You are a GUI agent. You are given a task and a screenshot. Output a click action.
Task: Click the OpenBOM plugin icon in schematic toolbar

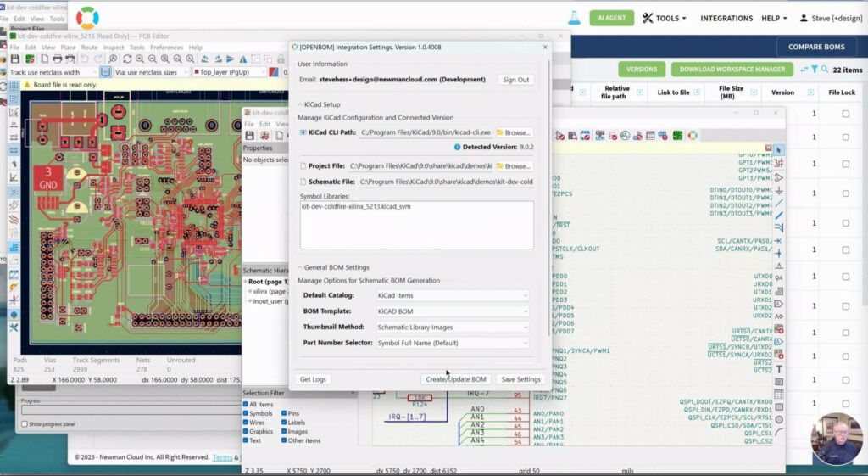(x=693, y=135)
